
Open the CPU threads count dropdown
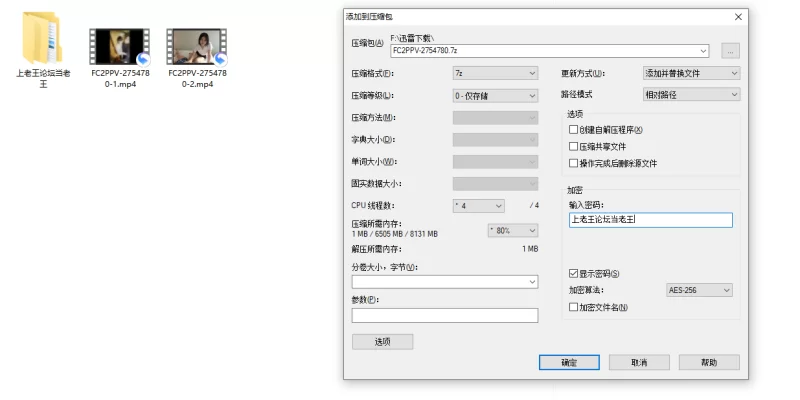coord(478,206)
